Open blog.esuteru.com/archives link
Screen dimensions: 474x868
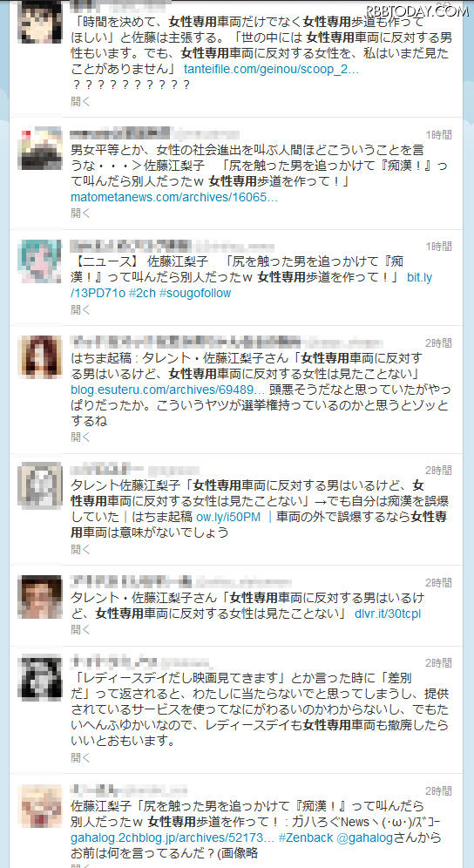coord(171,390)
